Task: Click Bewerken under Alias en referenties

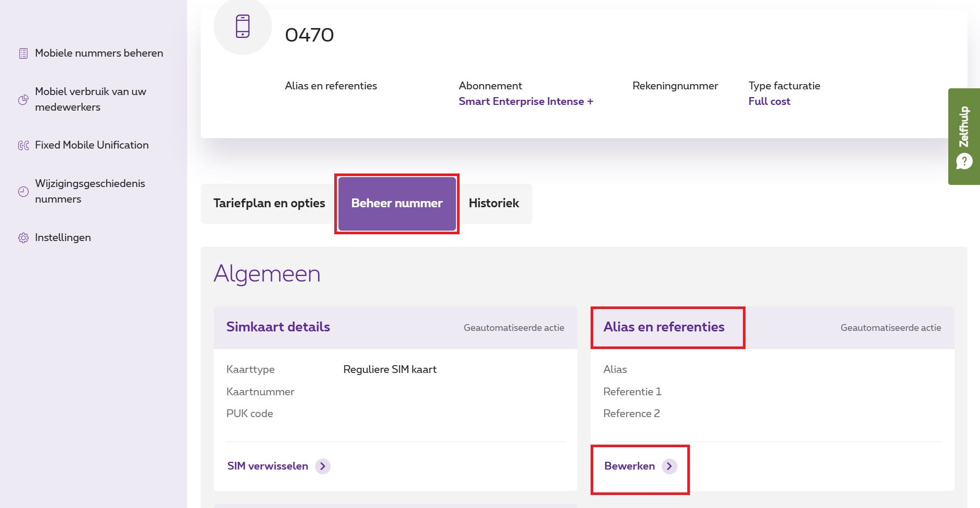Action: tap(629, 466)
